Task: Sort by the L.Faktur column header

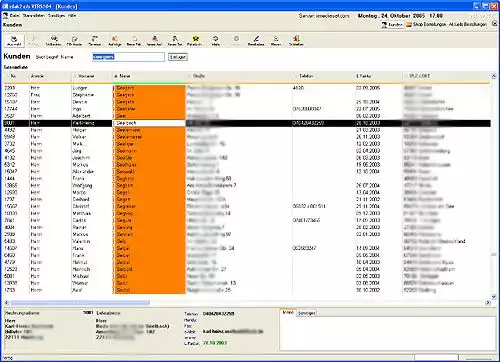Action: 378,76
